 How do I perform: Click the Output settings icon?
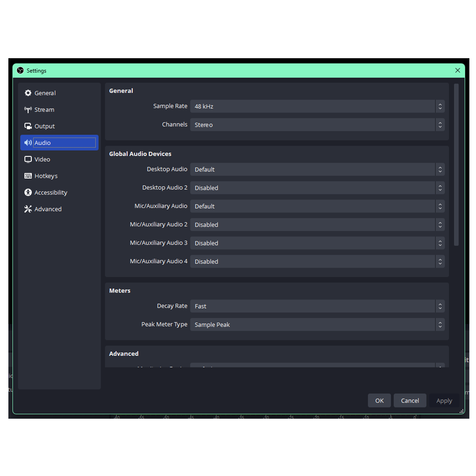(27, 126)
